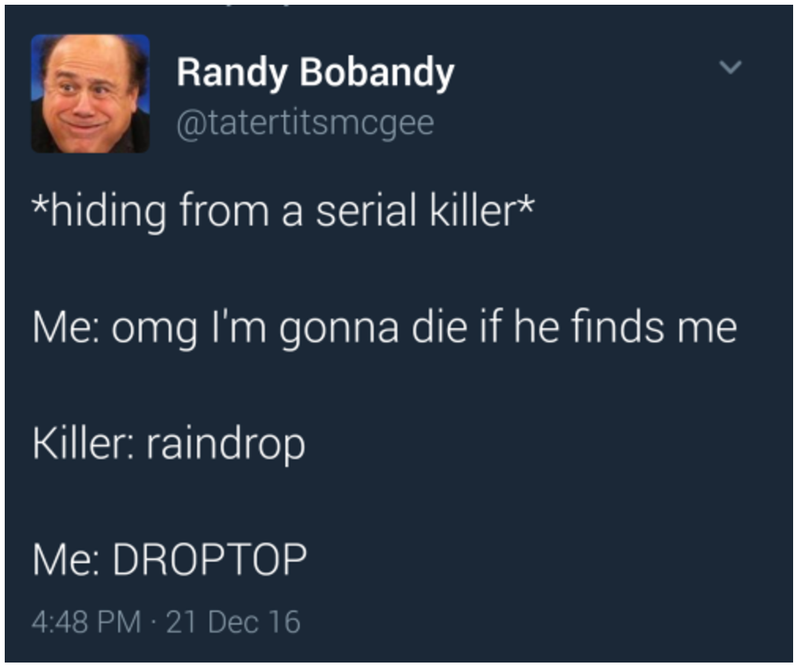801x672 pixels.
Task: Click the word 'DROPTOP'
Action: 210,559
